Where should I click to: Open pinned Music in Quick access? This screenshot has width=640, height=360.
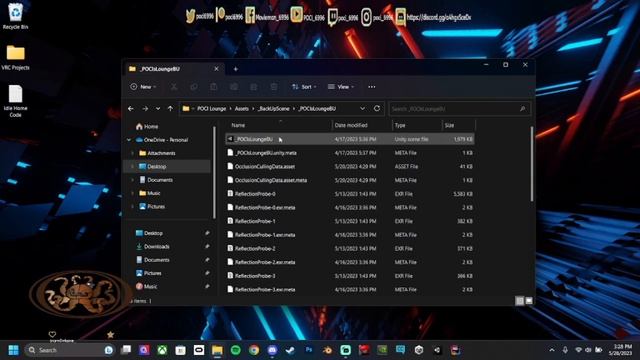pos(146,287)
